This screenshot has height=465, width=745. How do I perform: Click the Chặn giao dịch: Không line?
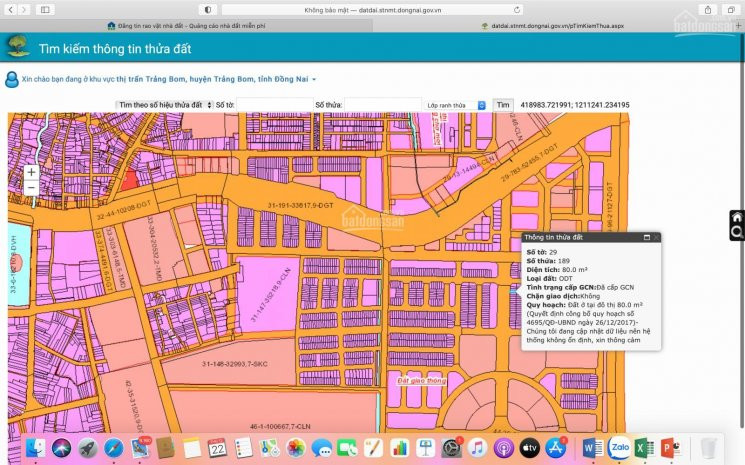click(564, 296)
